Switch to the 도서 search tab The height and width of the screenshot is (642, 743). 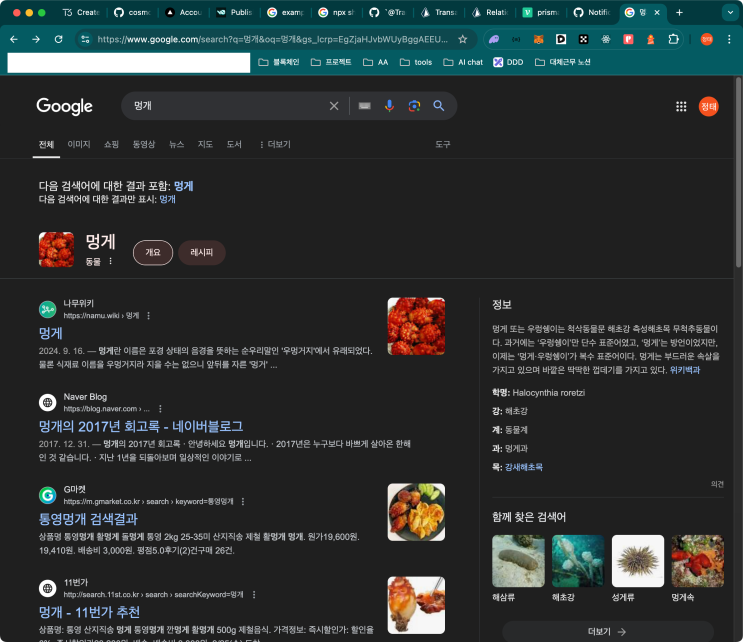pyautogui.click(x=234, y=145)
